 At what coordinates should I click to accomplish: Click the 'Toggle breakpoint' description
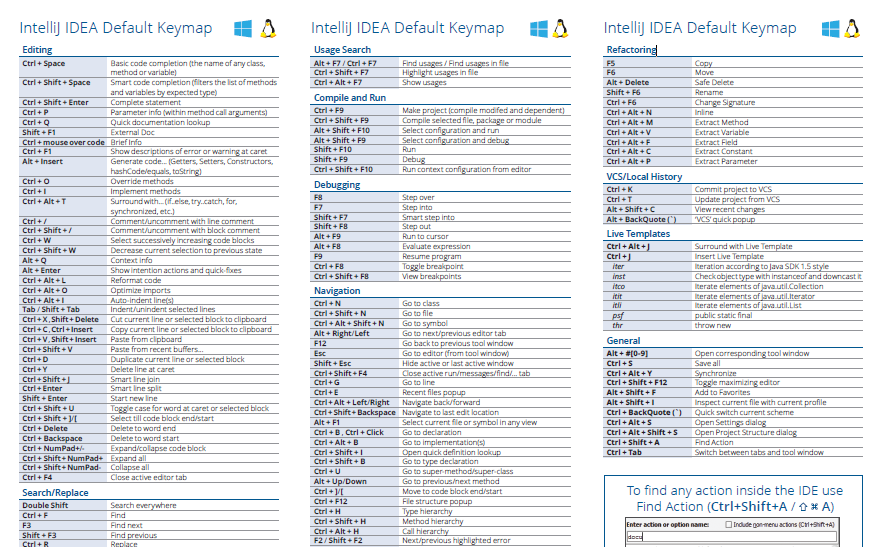[433, 266]
